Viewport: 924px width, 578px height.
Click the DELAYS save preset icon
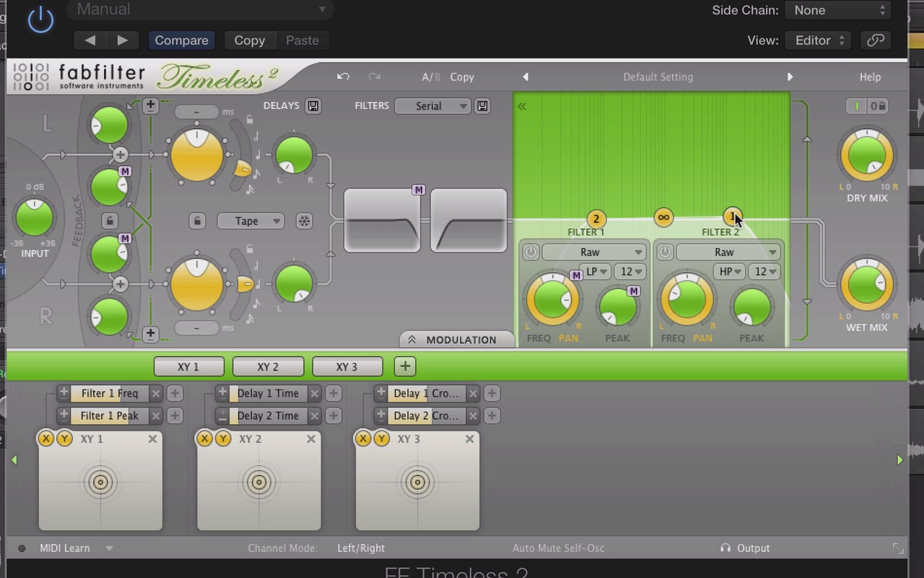(313, 106)
